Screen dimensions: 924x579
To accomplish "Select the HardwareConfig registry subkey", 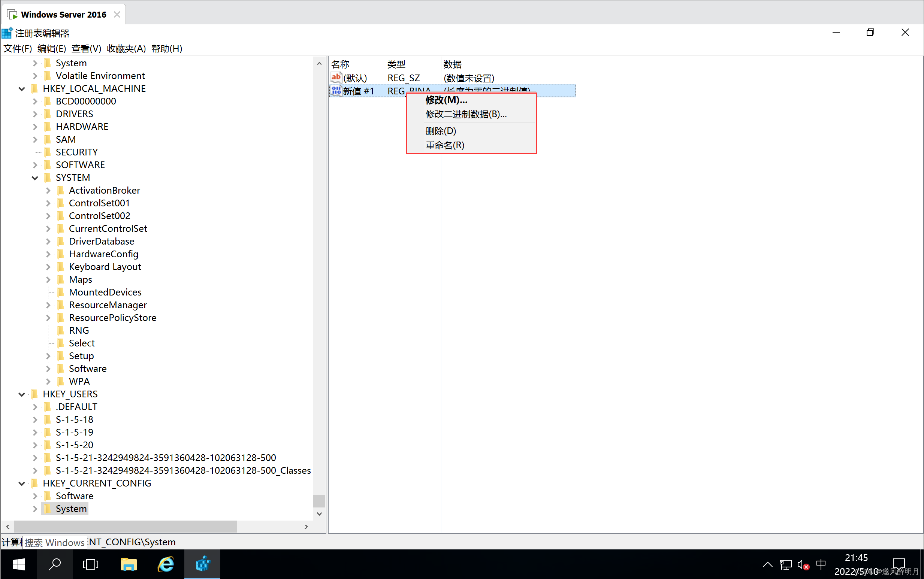I will click(x=104, y=254).
